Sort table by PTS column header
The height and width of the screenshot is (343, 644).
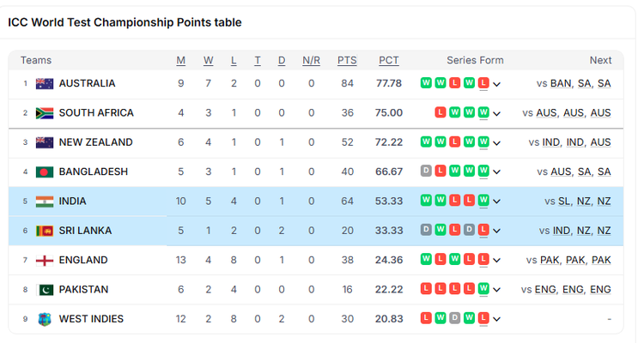point(347,60)
